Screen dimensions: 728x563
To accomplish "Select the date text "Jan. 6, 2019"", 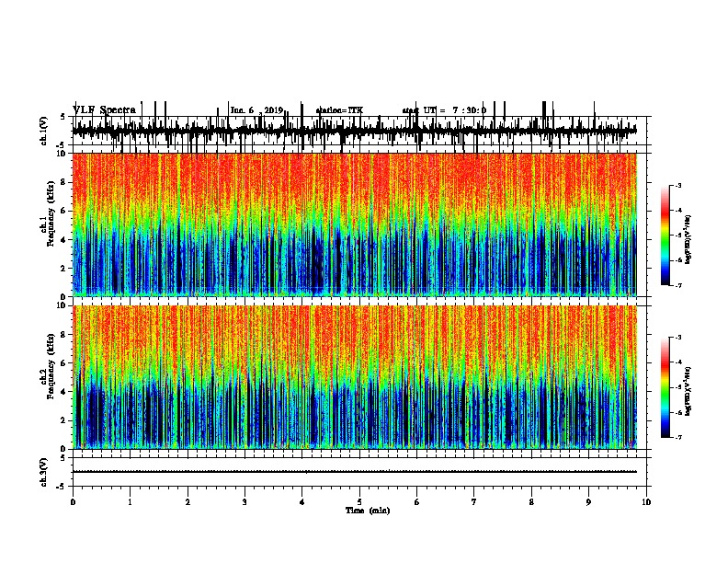I will point(256,110).
